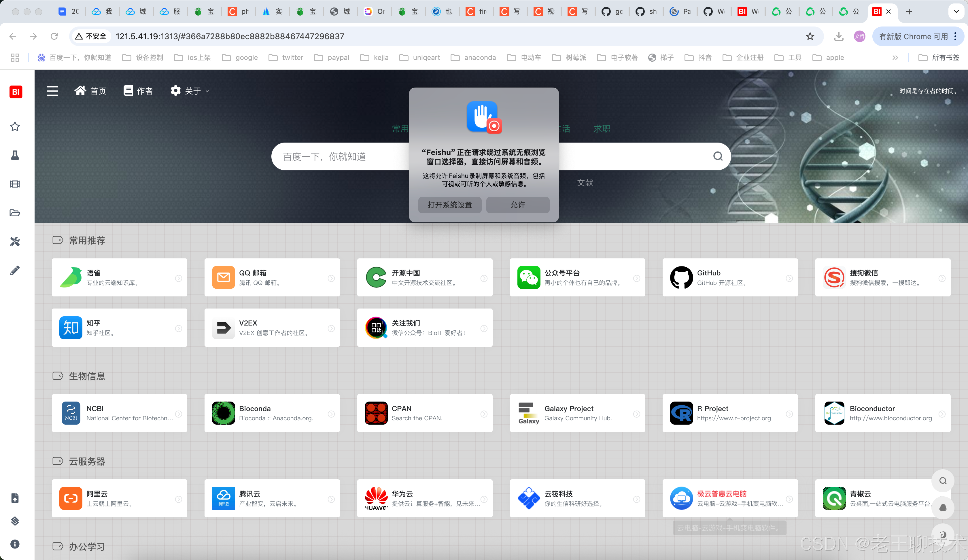
Task: Open the folder sidebar icon
Action: (15, 213)
